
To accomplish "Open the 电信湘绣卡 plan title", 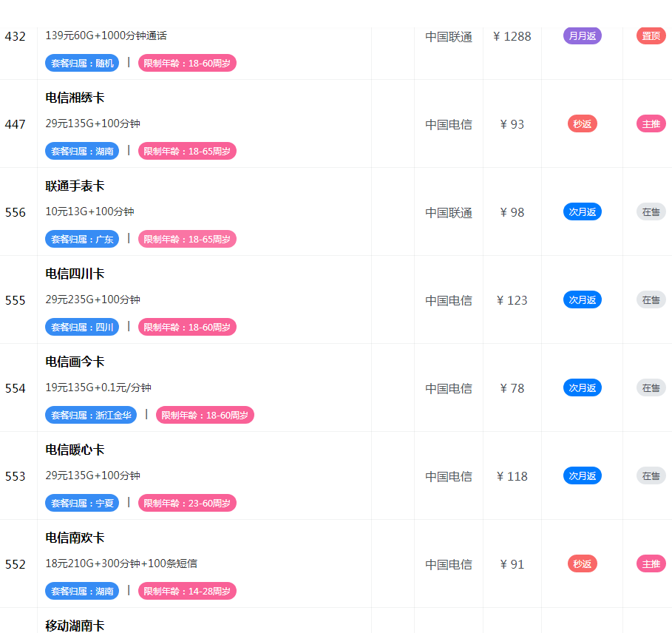I will click(75, 98).
